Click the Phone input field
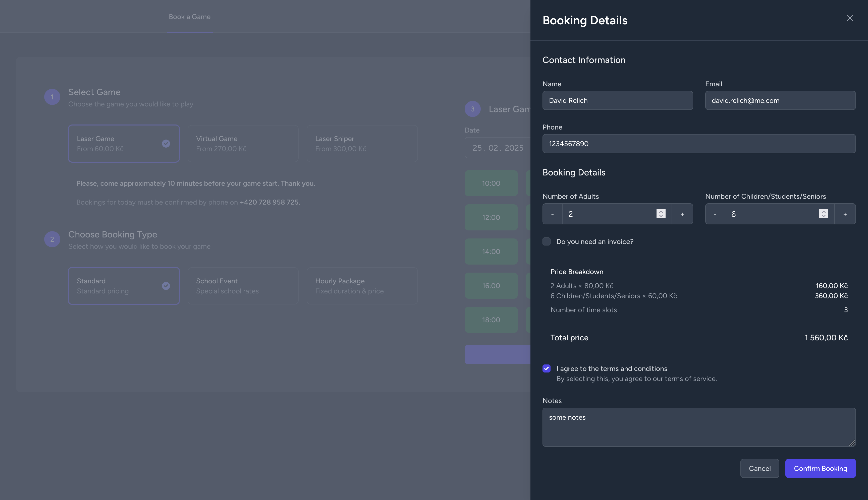The width and height of the screenshot is (868, 500). [x=699, y=144]
